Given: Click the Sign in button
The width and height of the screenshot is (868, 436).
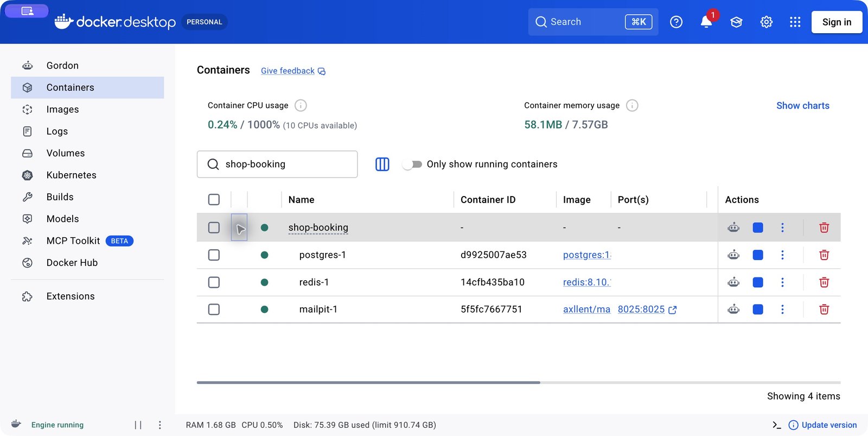Looking at the screenshot, I should [837, 22].
